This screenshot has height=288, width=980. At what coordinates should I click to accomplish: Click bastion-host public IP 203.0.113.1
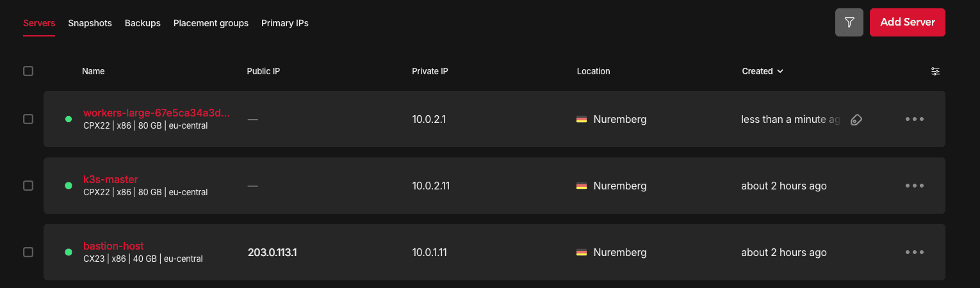click(272, 252)
